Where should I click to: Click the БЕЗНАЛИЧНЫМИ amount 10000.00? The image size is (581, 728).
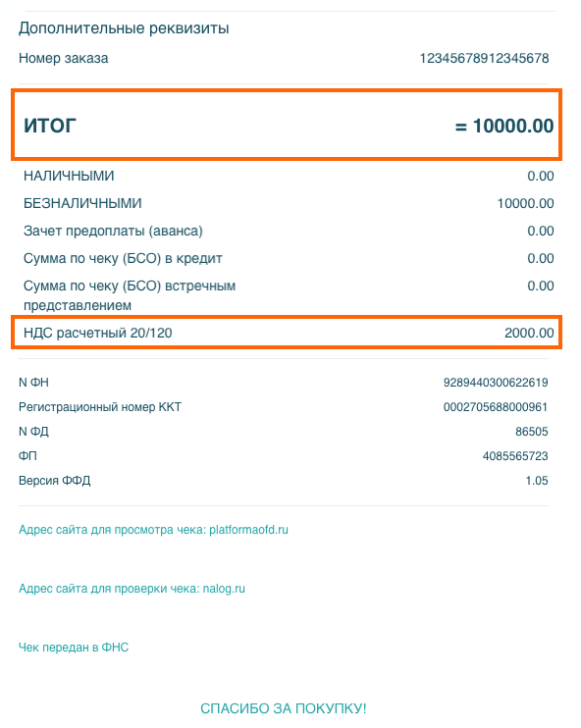tap(525, 203)
